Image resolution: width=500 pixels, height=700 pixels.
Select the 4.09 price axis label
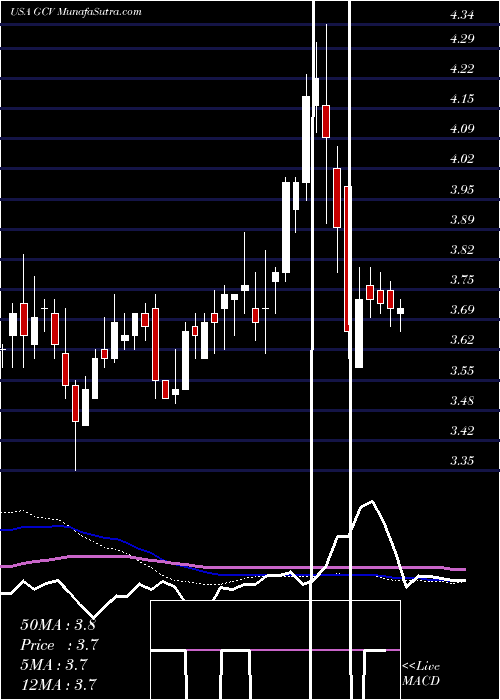tap(462, 129)
